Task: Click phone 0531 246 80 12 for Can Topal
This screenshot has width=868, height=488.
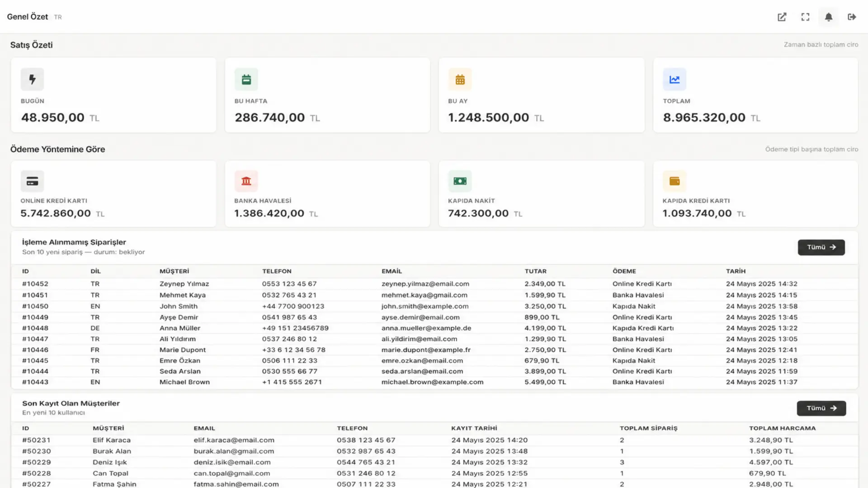Action: click(366, 473)
